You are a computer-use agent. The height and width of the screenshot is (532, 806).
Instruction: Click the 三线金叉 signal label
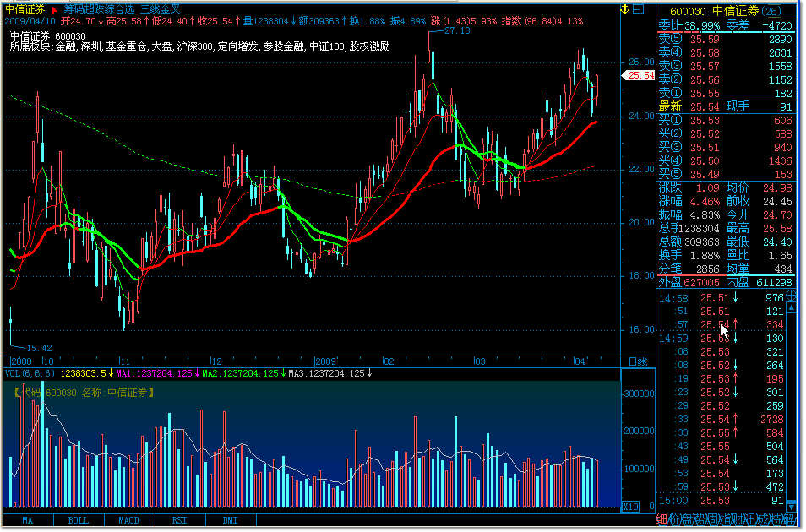pyautogui.click(x=160, y=9)
